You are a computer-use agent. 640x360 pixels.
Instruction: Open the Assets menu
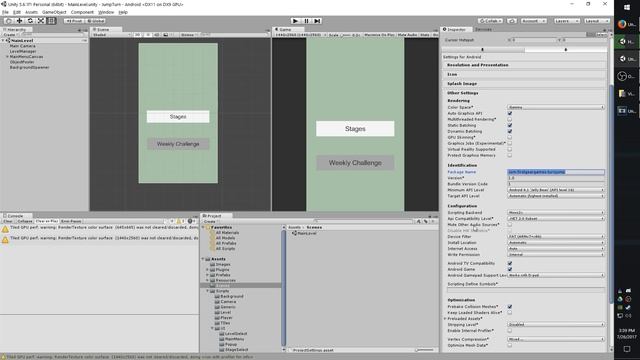click(31, 12)
